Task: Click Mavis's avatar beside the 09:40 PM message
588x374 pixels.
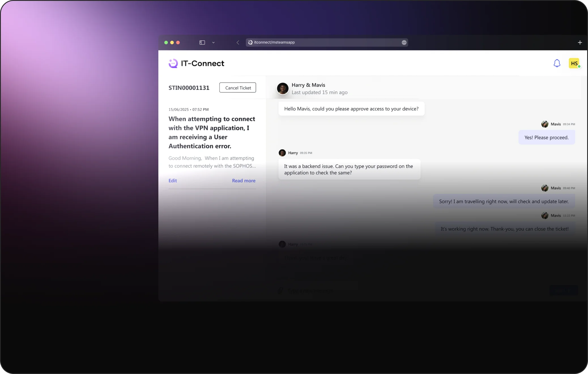Action: tap(544, 188)
